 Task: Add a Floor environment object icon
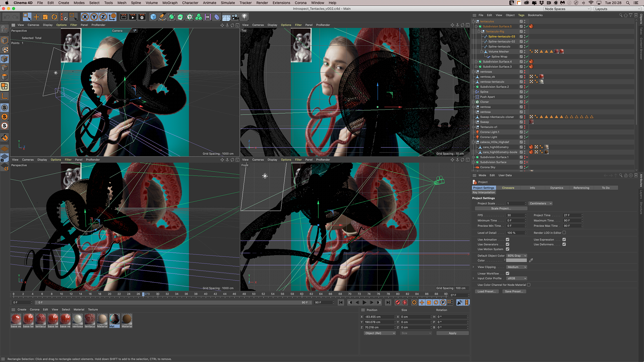226,17
